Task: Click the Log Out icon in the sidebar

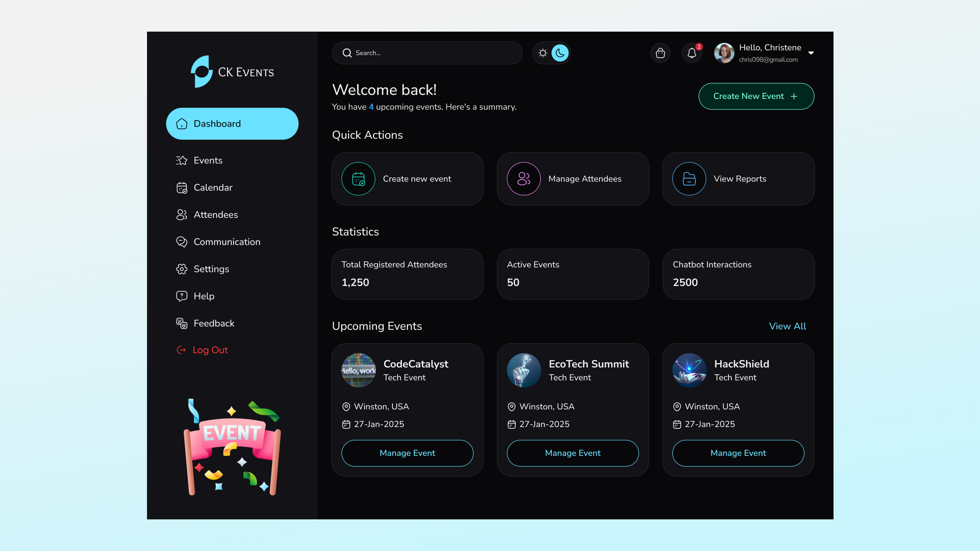Action: point(181,350)
